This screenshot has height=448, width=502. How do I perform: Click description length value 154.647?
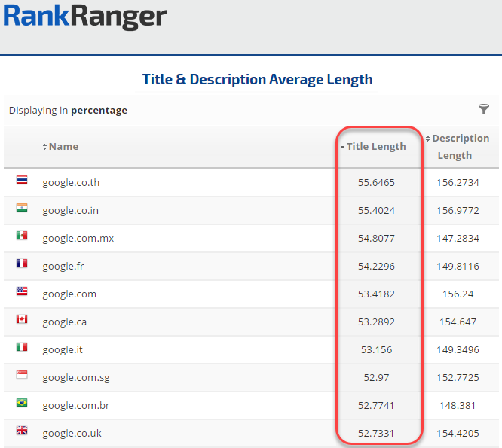(458, 322)
